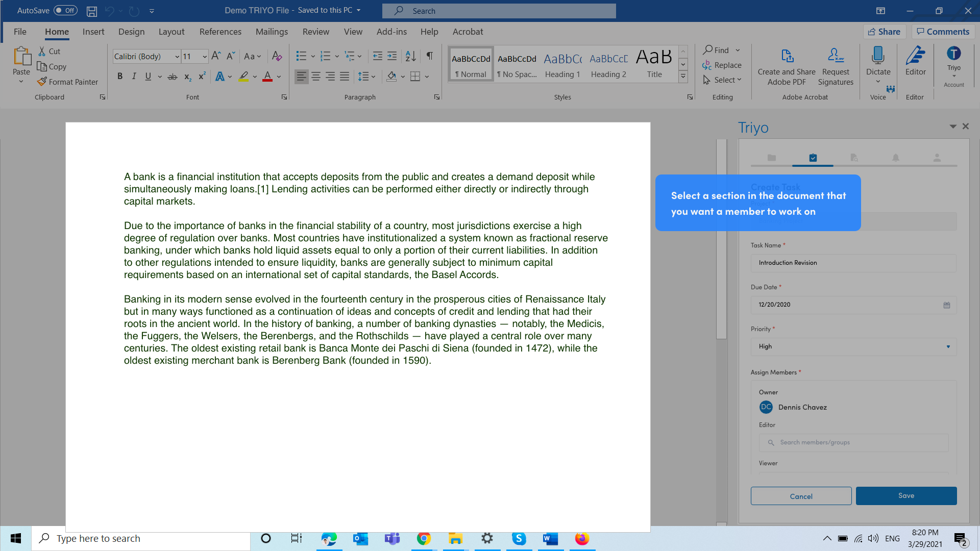Open the File menu

pyautogui.click(x=20, y=32)
